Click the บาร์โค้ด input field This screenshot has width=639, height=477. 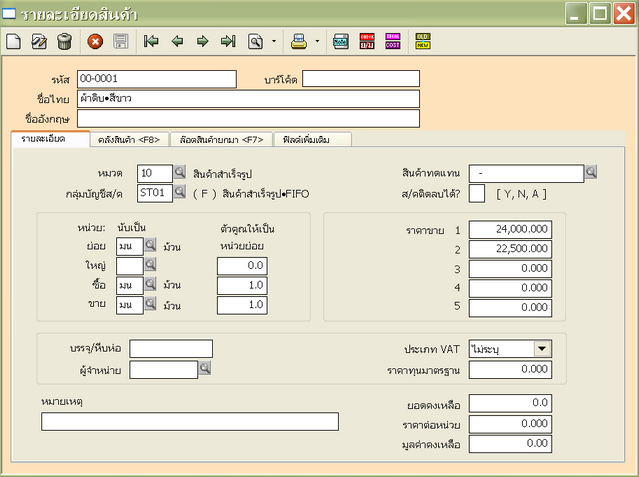pyautogui.click(x=361, y=79)
